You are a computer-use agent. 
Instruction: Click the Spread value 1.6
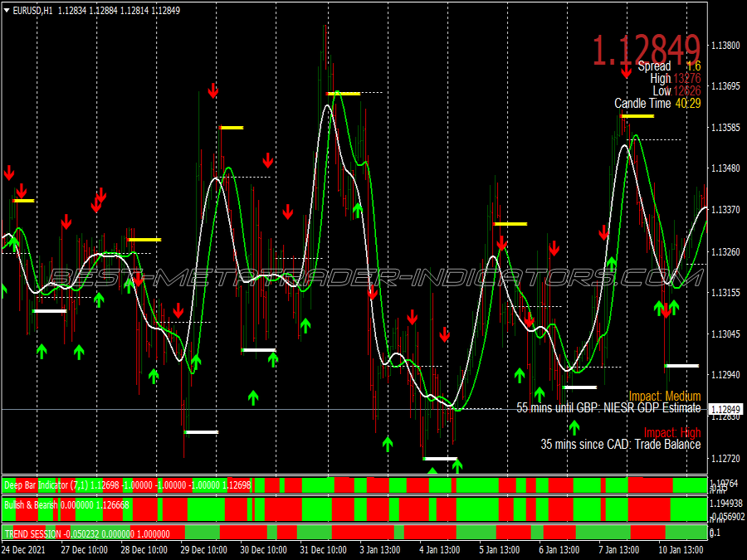click(694, 66)
